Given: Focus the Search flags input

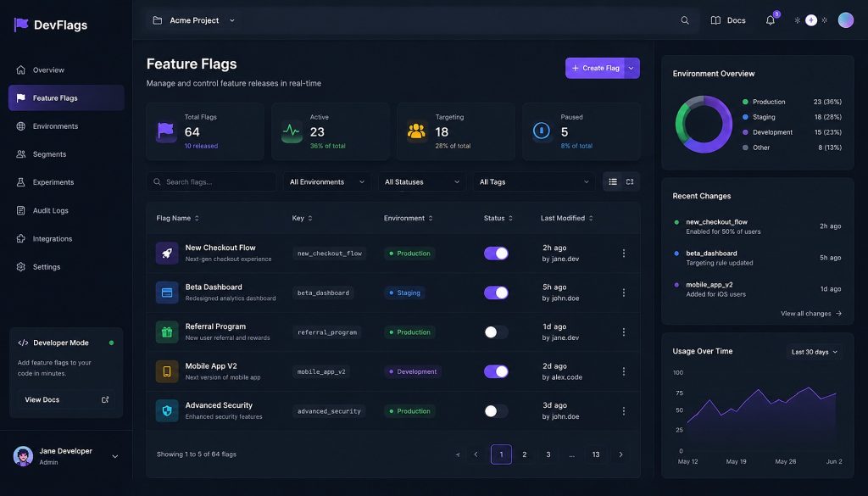Looking at the screenshot, I should click(x=211, y=181).
